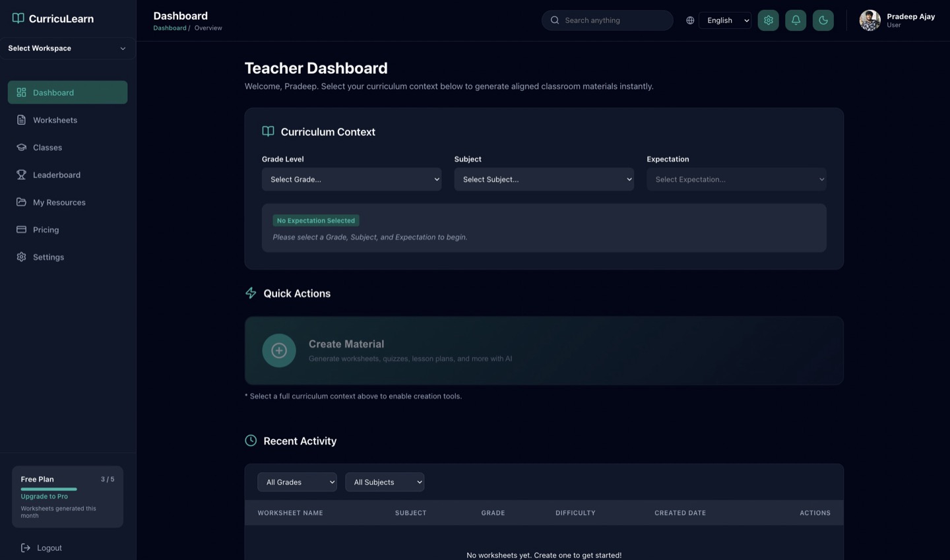Open the Classes menu item
The width and height of the screenshot is (950, 560).
pyautogui.click(x=67, y=147)
